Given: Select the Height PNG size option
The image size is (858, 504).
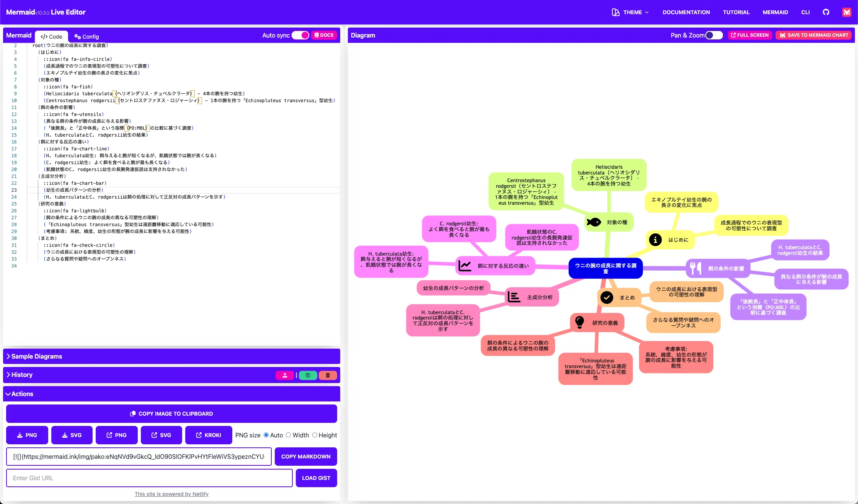Looking at the screenshot, I should tap(315, 435).
